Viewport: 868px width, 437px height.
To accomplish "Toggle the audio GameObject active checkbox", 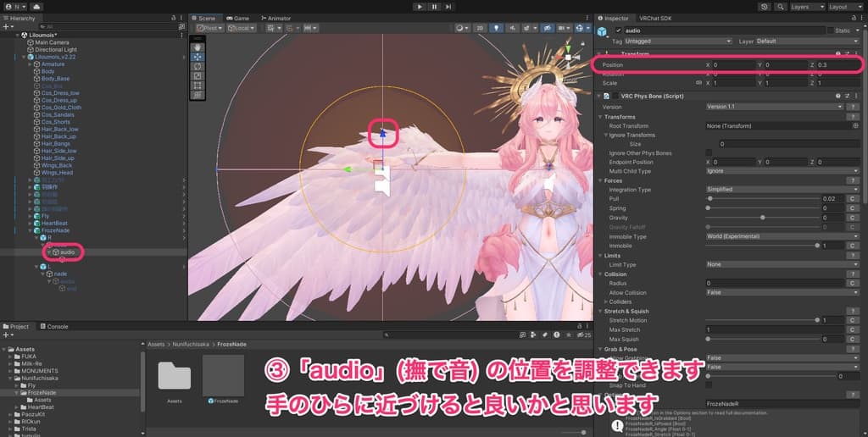I will coord(618,30).
